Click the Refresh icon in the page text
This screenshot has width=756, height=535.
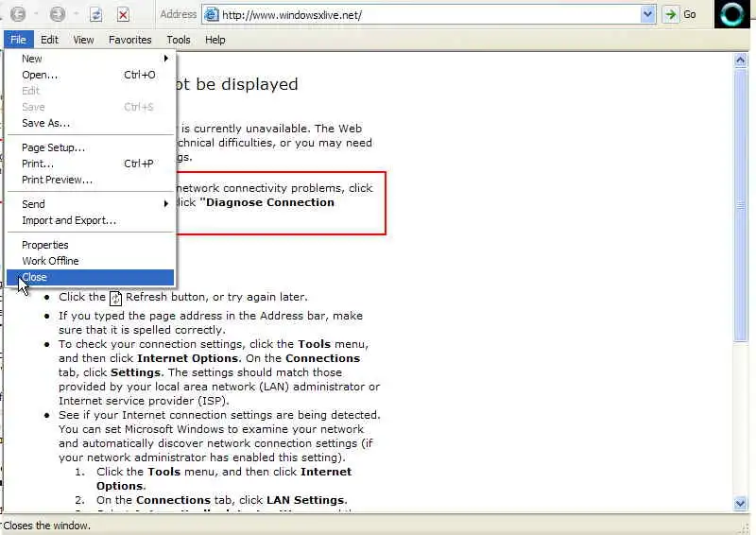[115, 298]
